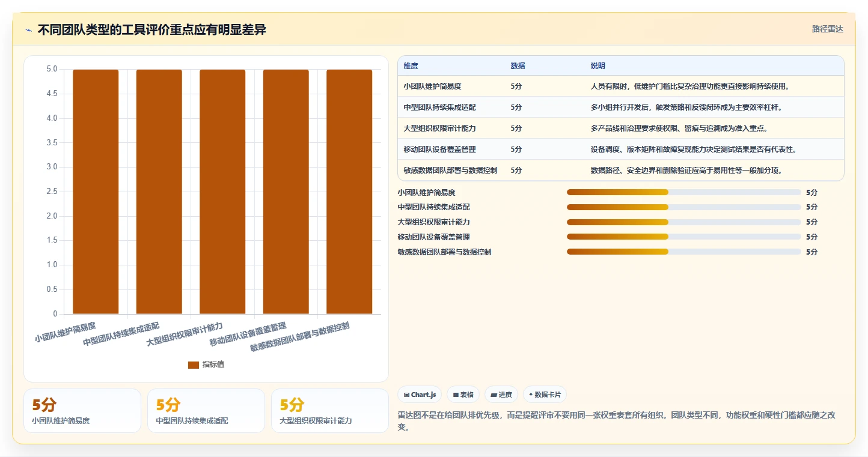The width and height of the screenshot is (868, 457).
Task: Click the 敏感数据团队部署与数据控制 chart bar
Action: pos(349,192)
